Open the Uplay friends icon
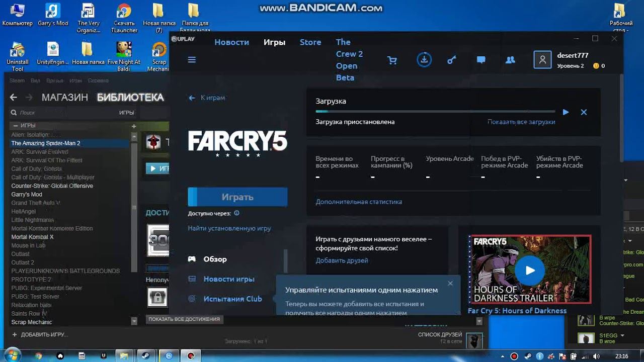 point(510,60)
